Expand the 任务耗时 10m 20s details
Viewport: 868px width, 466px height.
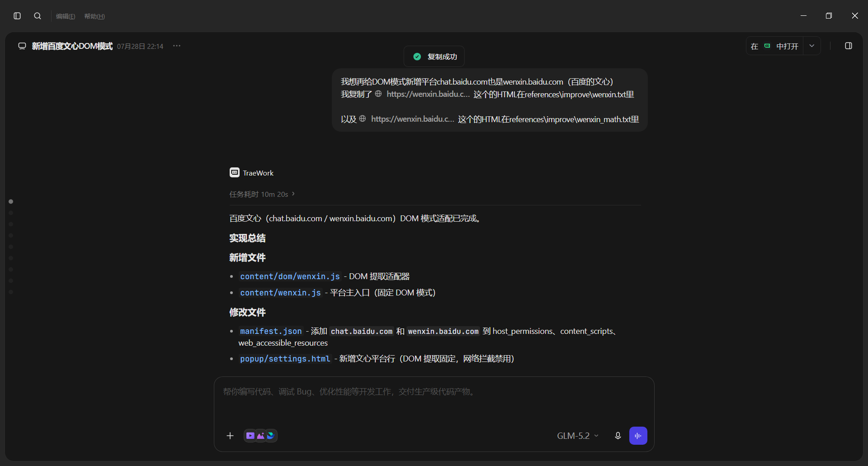point(262,194)
